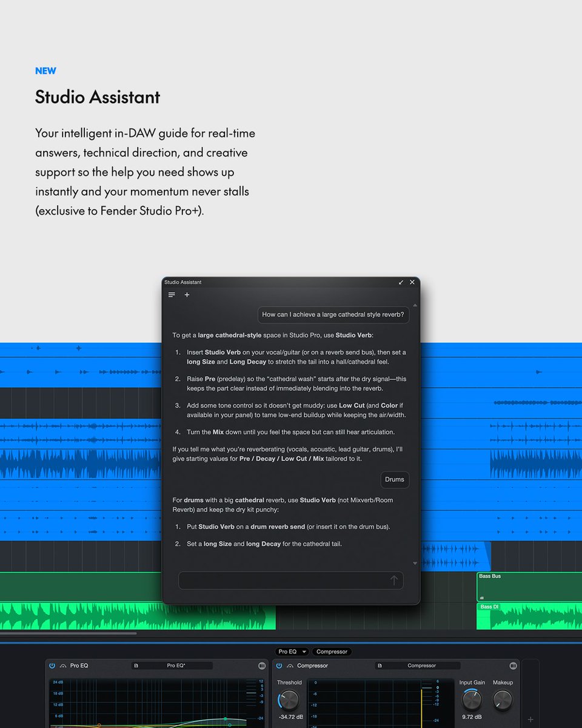The width and height of the screenshot is (582, 728).
Task: Click the Studio Assistant message input field
Action: [x=290, y=581]
